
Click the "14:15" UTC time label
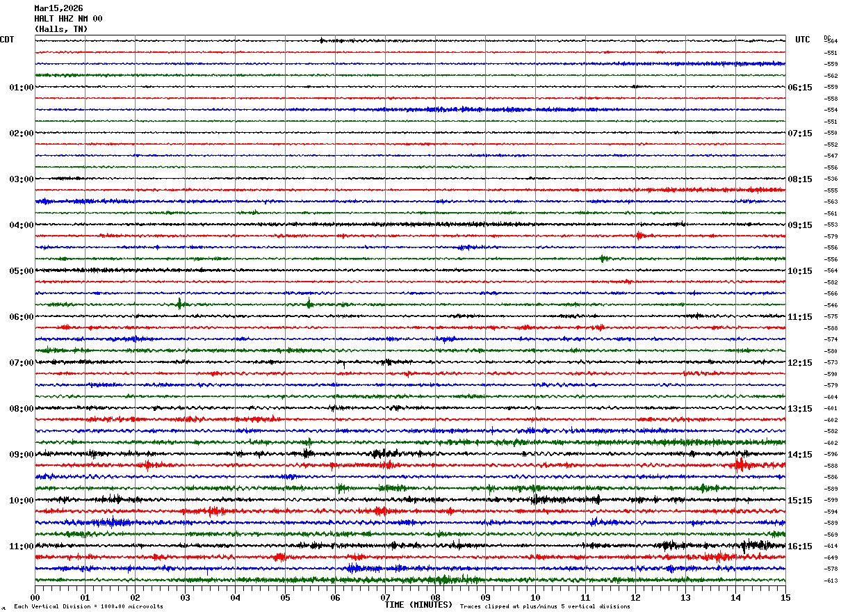[800, 455]
